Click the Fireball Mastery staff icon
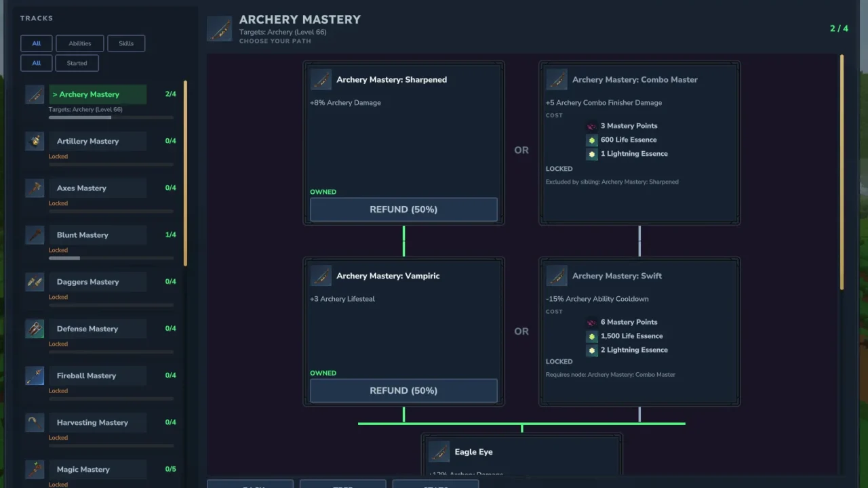The image size is (868, 488). click(35, 375)
